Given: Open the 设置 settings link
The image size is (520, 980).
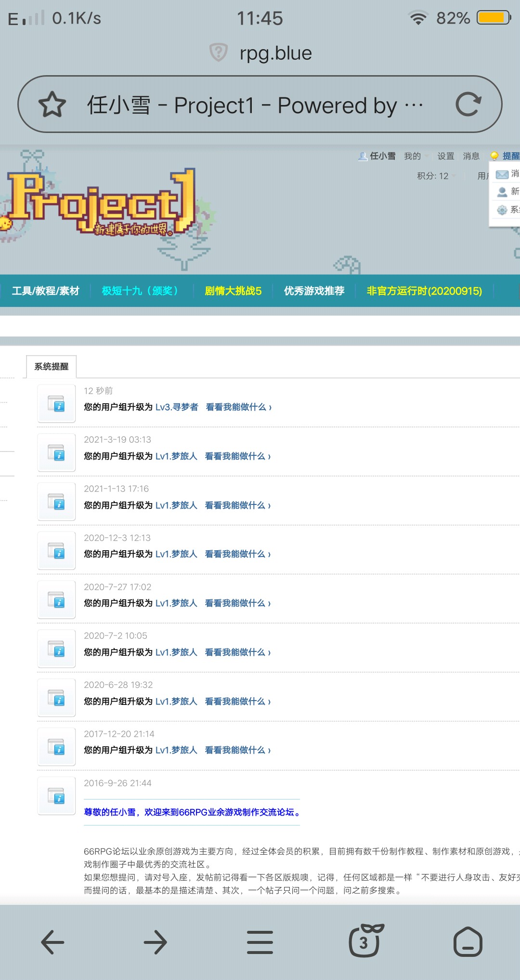Looking at the screenshot, I should coord(446,156).
